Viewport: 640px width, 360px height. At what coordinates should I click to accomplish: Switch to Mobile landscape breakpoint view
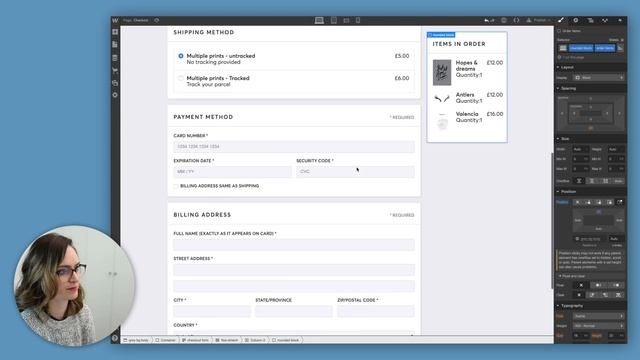pos(346,20)
